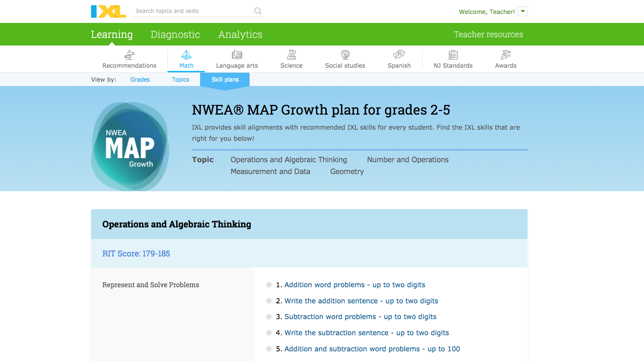This screenshot has height=361, width=644.
Task: Click the search topics and skills field
Action: (x=194, y=11)
